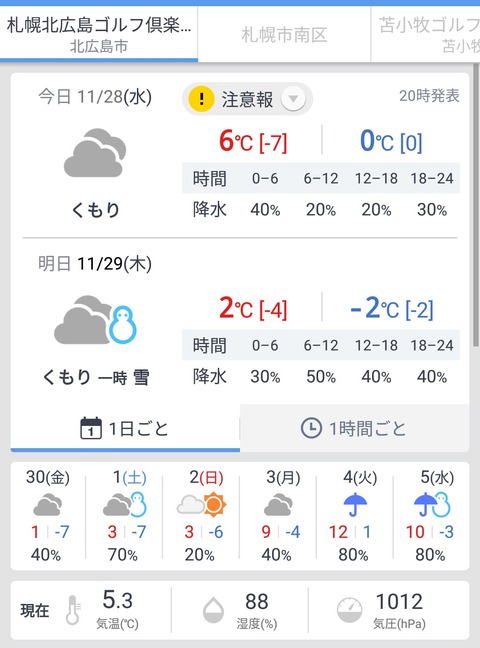This screenshot has width=480, height=648.
Task: Click the yellow warning exclamation icon
Action: click(x=201, y=99)
